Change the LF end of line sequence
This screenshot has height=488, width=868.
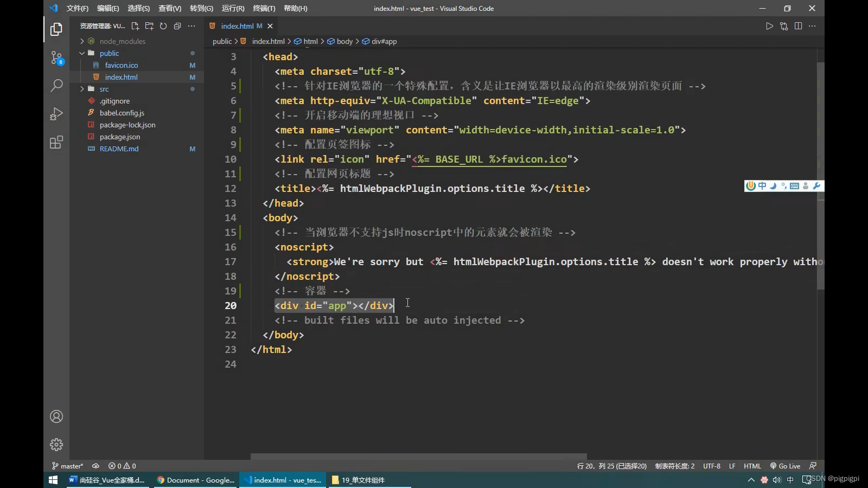(x=732, y=466)
